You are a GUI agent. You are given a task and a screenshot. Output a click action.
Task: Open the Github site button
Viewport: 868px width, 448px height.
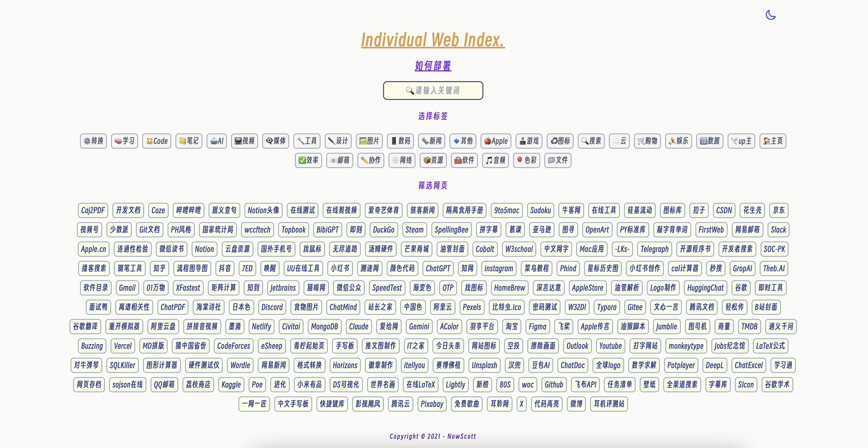[x=554, y=385]
